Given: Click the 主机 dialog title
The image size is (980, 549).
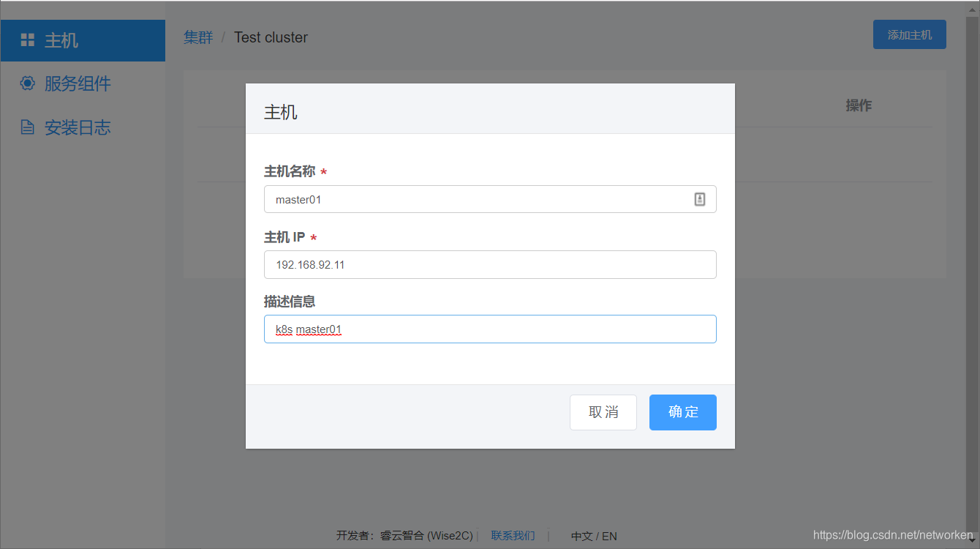Looking at the screenshot, I should point(281,112).
